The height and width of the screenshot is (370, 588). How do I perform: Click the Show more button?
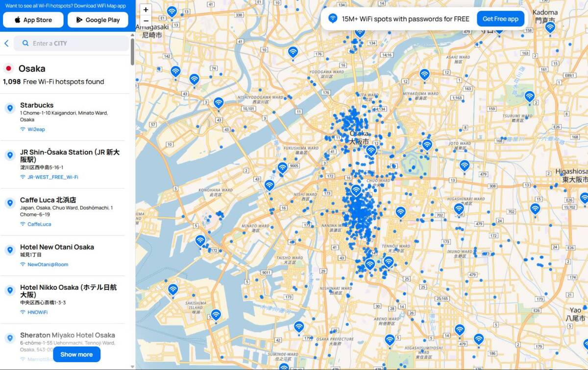click(76, 354)
